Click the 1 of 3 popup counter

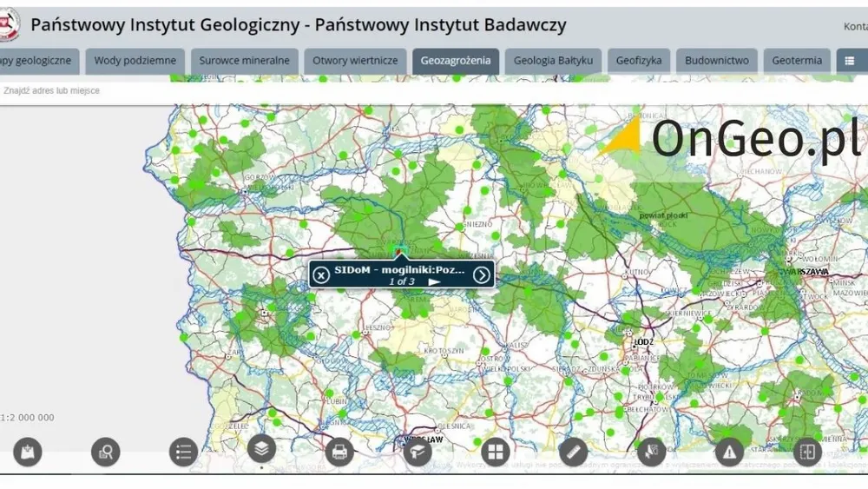tap(401, 282)
